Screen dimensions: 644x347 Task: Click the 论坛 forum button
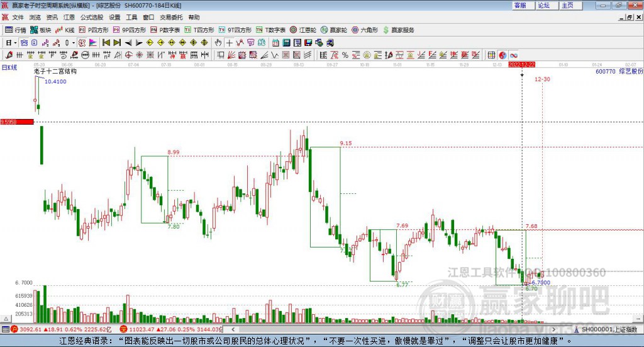coord(543,5)
